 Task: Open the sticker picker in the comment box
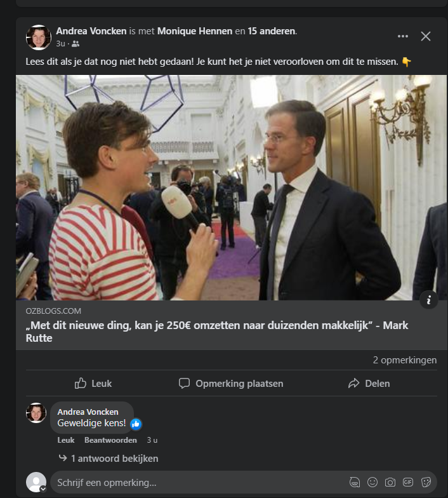[x=426, y=482]
